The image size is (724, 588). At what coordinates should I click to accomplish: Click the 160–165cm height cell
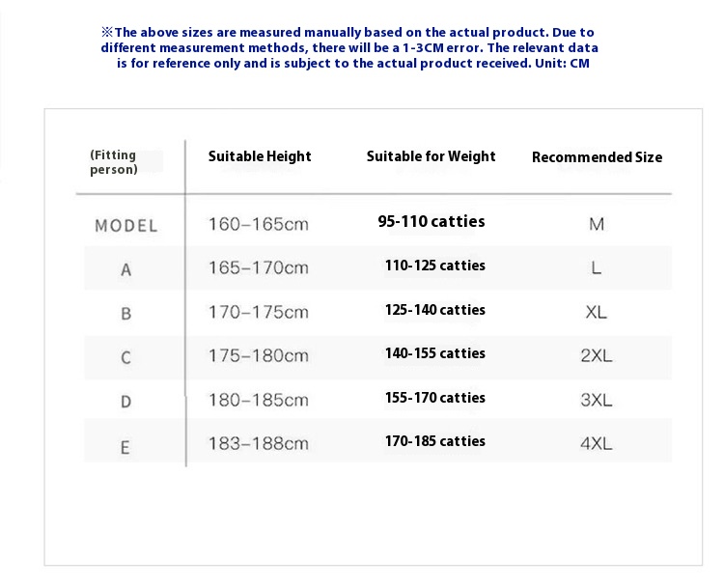pos(258,225)
